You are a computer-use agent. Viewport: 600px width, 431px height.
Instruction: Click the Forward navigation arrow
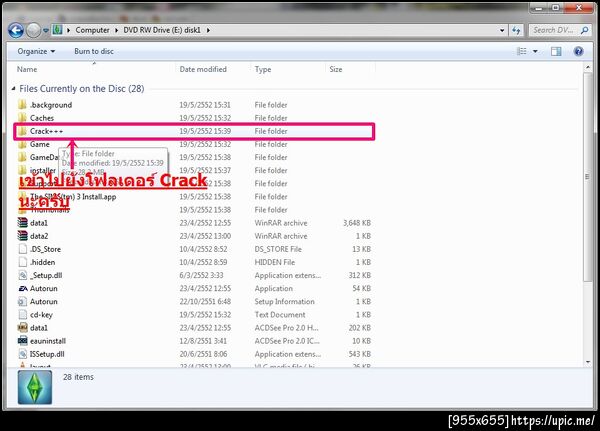[33, 30]
